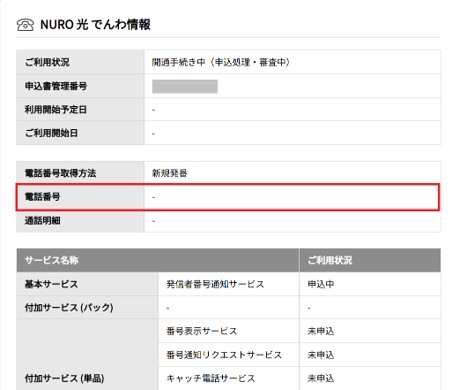
Task: Click the telephone icon beside NURO 光 でんわ情報
Action: pos(25,25)
